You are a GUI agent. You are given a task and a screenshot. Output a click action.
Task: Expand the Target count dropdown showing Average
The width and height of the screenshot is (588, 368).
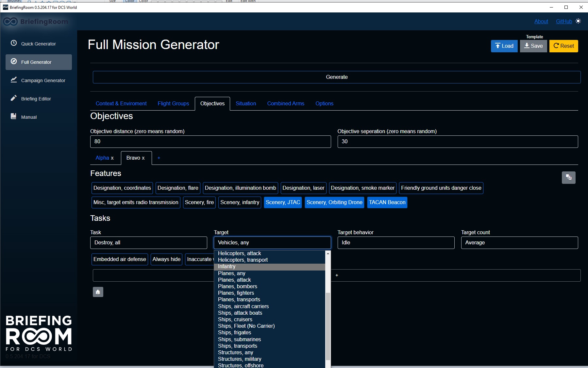click(519, 243)
